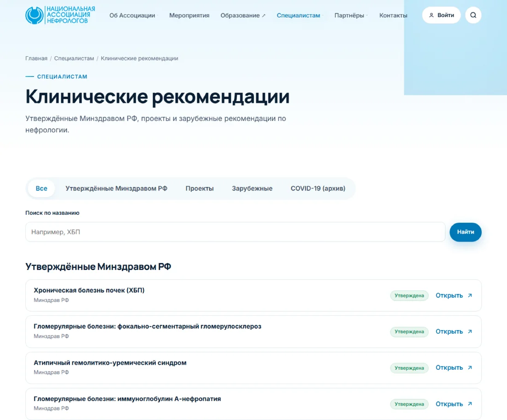Go to the Контакты page
The height and width of the screenshot is (420, 507).
point(393,16)
